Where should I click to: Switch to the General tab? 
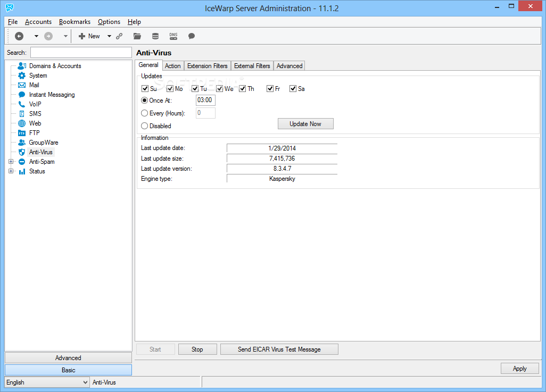click(x=148, y=65)
